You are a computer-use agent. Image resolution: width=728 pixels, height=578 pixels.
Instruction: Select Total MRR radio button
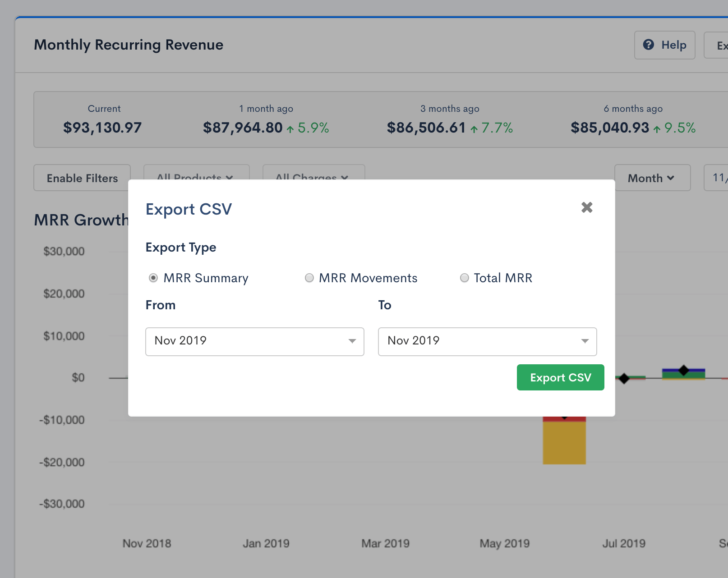[464, 278]
